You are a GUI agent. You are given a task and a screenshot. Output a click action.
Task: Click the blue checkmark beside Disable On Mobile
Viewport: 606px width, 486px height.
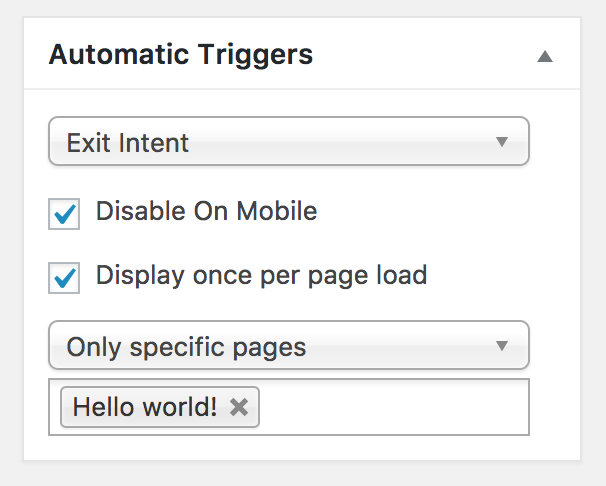click(x=65, y=213)
